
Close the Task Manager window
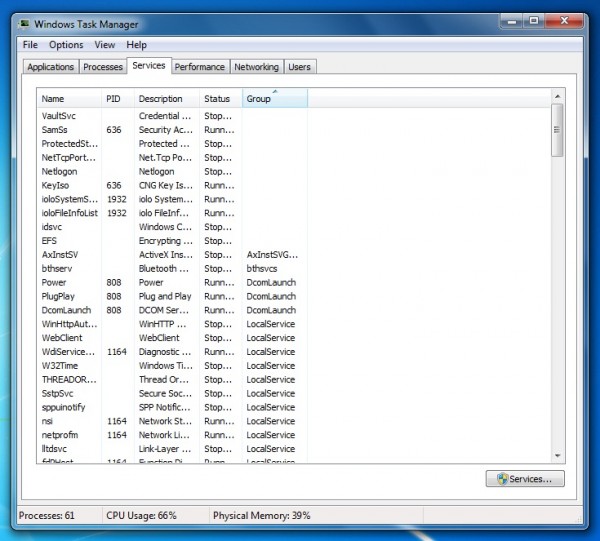click(x=564, y=21)
